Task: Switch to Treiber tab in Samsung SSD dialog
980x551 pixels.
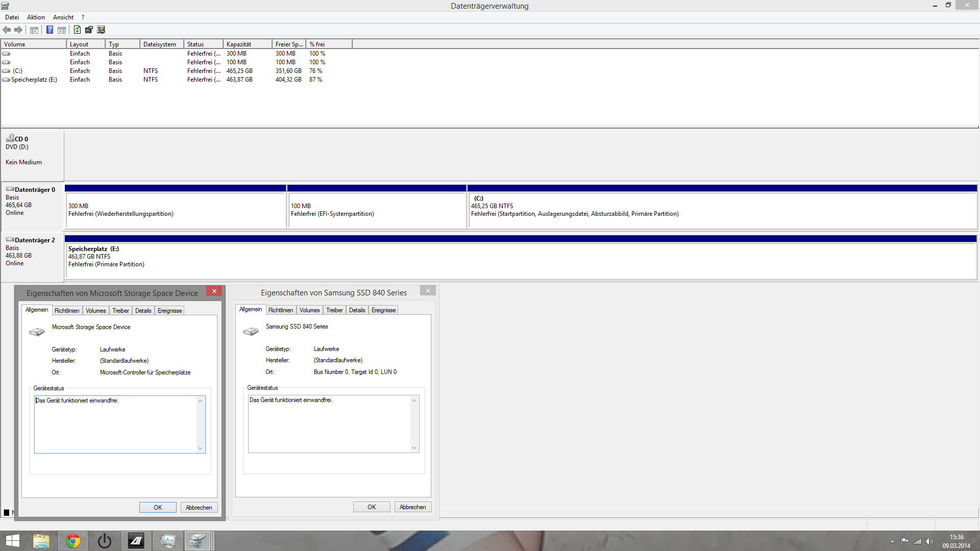Action: pyautogui.click(x=334, y=310)
